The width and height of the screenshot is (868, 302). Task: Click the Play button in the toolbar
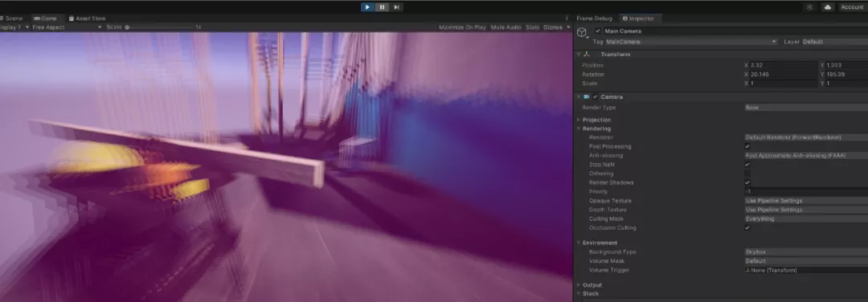[367, 7]
